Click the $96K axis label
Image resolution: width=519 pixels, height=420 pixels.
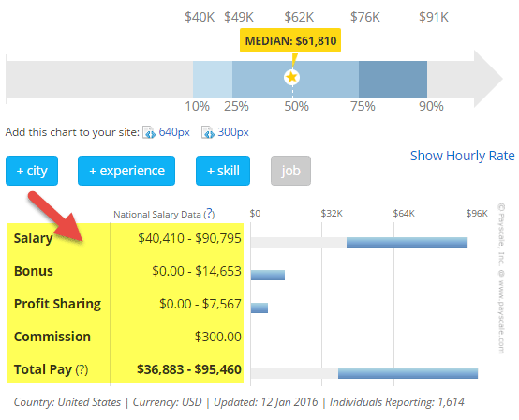click(x=477, y=214)
